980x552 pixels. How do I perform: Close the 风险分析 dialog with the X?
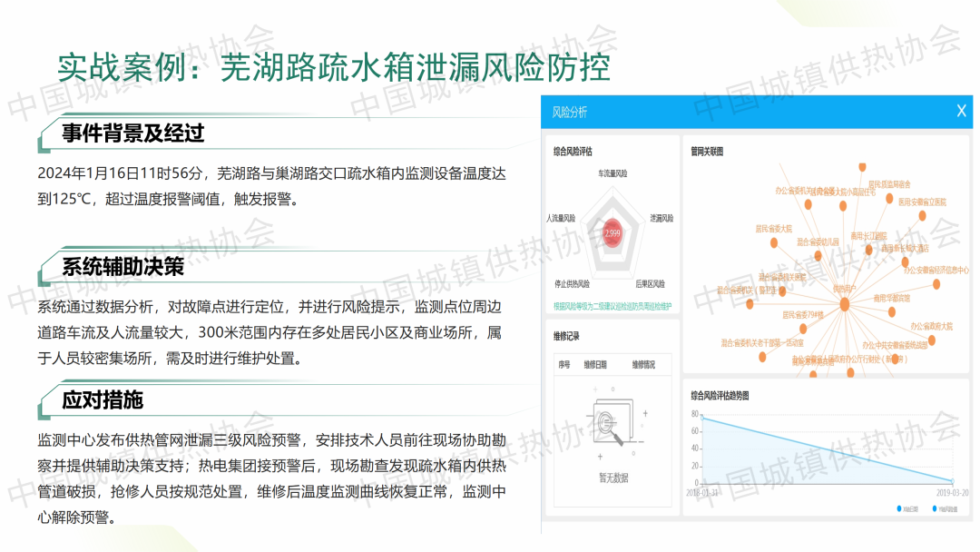click(961, 112)
